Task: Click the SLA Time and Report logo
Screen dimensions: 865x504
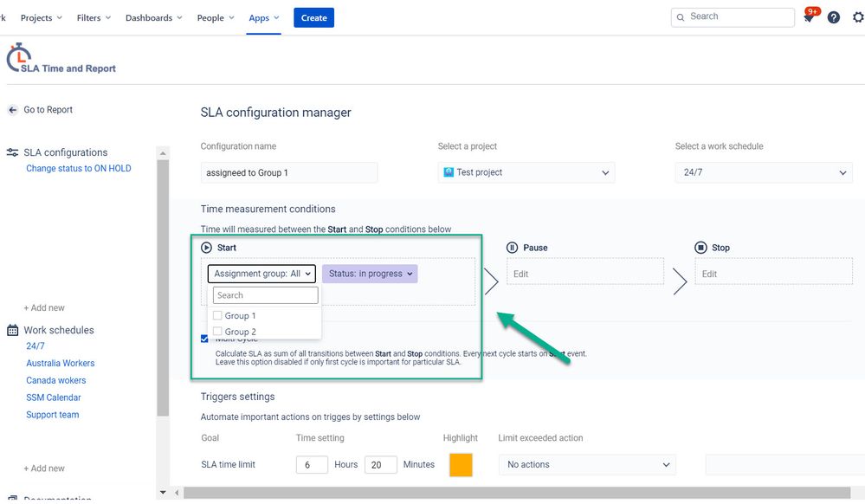Action: pyautogui.click(x=61, y=58)
